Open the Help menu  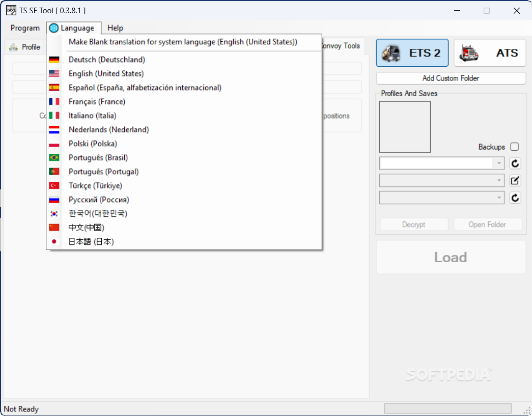point(115,28)
